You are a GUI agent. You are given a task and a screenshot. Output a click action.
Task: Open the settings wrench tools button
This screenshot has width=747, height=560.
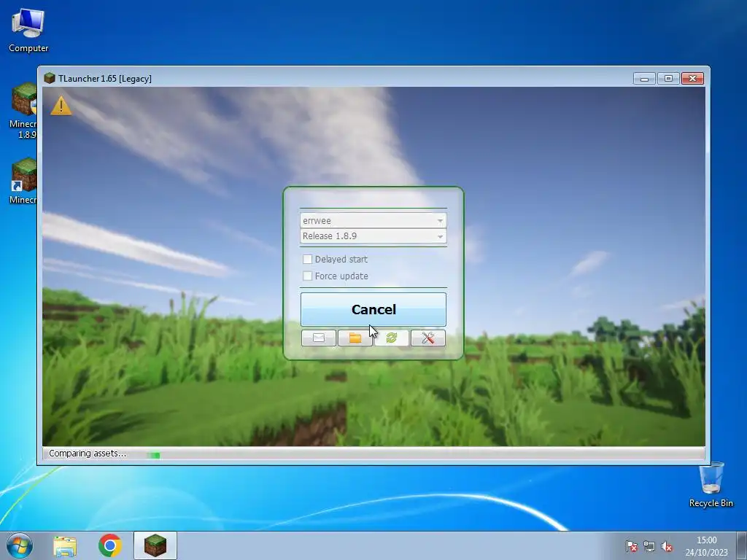pos(427,338)
